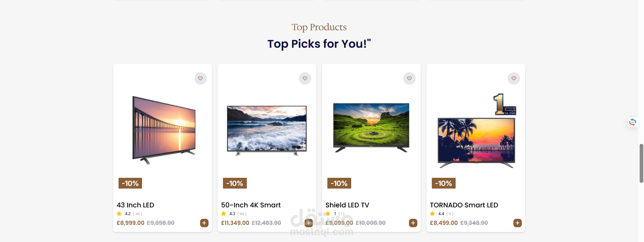644x242 pixels.
Task: Open the 43 Inch LED product title
Action: [x=135, y=205]
